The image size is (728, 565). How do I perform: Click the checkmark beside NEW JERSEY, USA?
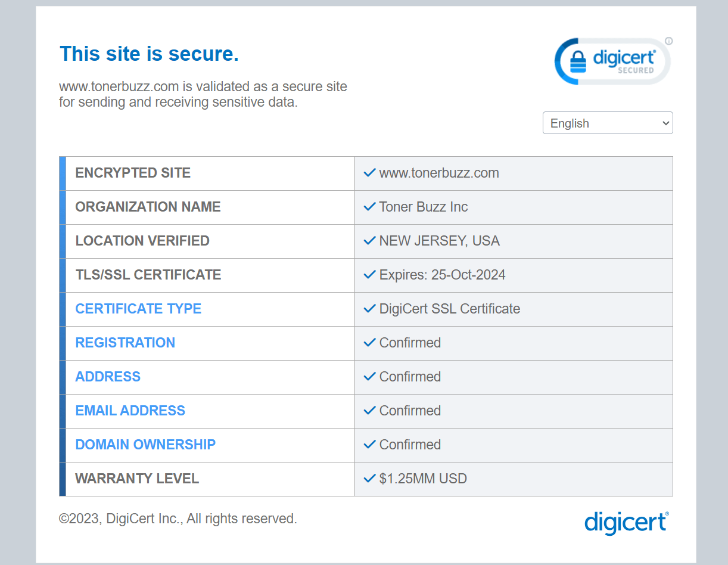coord(369,241)
